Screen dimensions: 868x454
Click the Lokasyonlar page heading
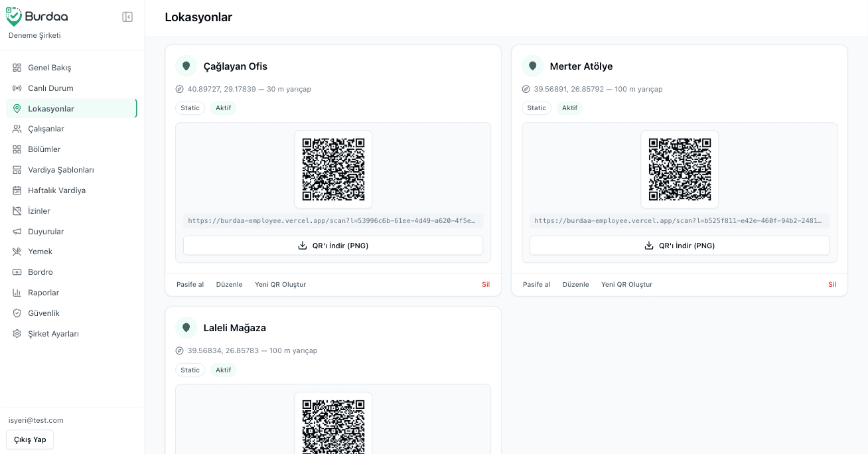coord(198,17)
